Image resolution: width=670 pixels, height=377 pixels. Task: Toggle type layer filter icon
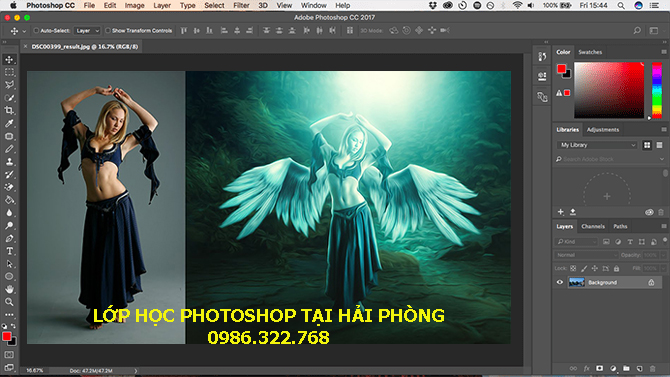coord(630,242)
